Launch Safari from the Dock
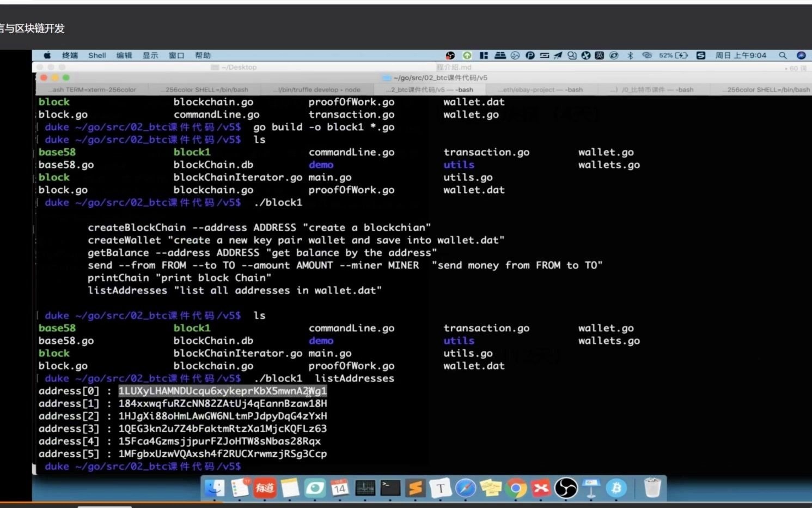Image resolution: width=812 pixels, height=508 pixels. point(465,488)
